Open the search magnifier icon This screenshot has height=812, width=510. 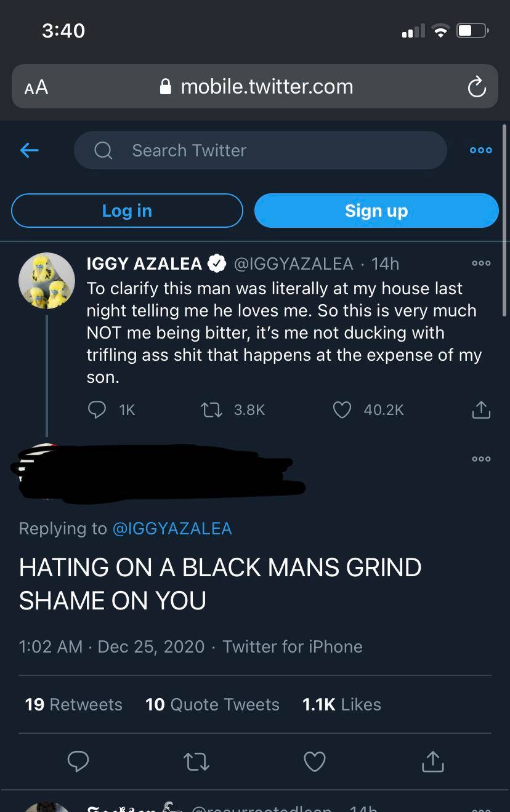[x=102, y=150]
